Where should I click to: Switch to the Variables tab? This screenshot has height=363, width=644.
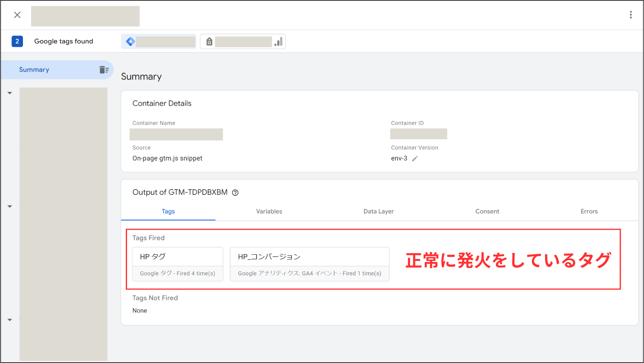(269, 211)
